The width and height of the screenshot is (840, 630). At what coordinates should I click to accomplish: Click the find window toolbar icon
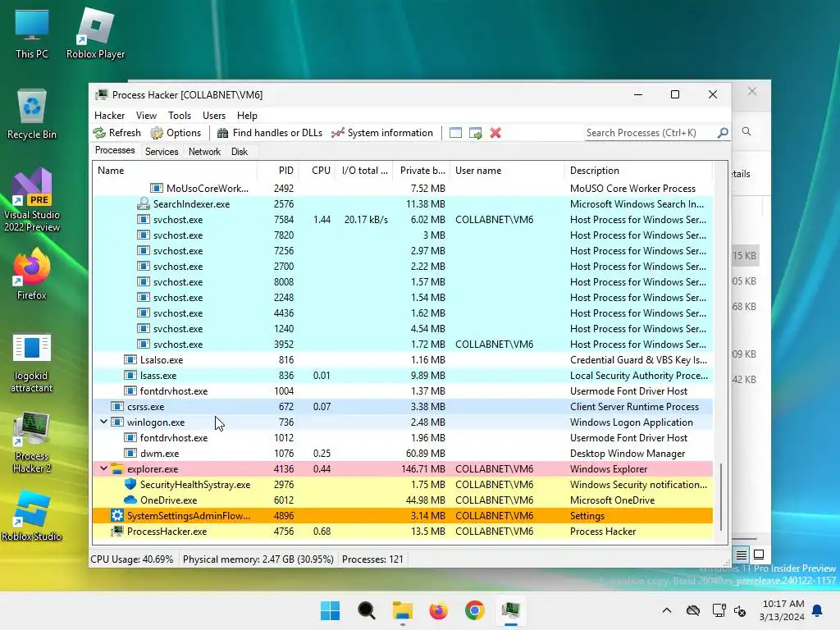pos(455,133)
